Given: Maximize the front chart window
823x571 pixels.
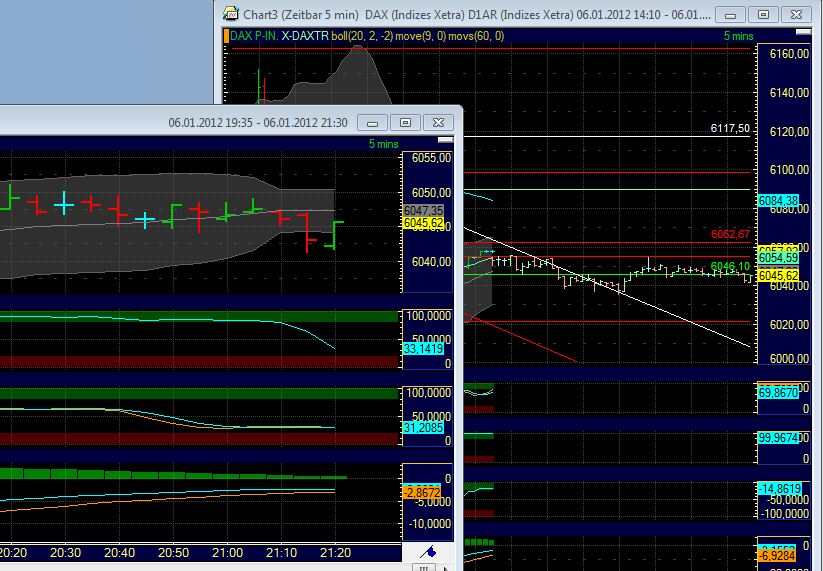Looking at the screenshot, I should (x=405, y=122).
